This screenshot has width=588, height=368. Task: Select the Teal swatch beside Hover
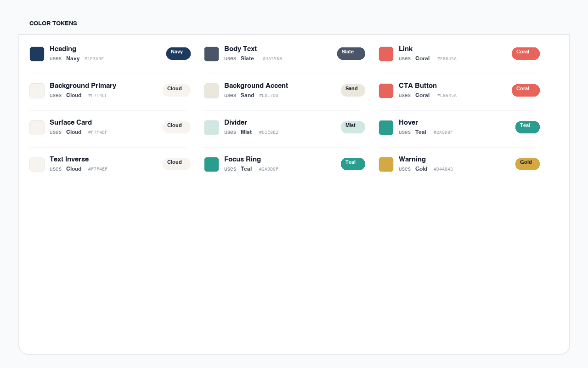click(386, 127)
